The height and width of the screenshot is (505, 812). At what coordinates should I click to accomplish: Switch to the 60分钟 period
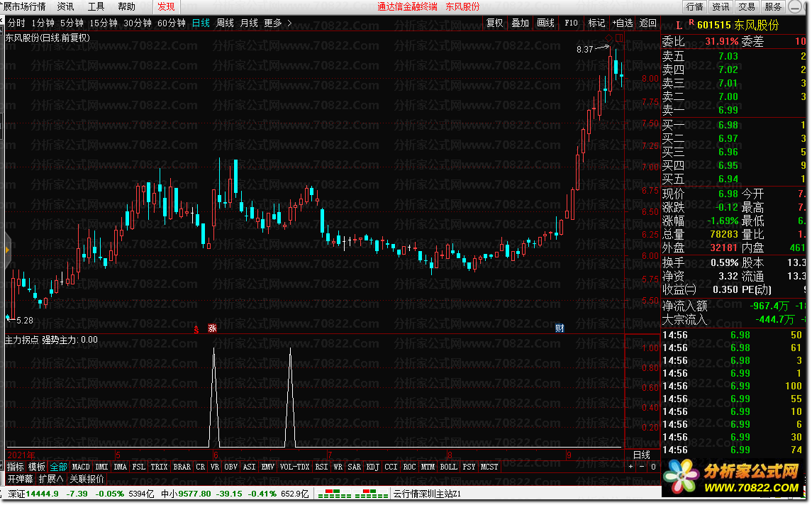172,23
